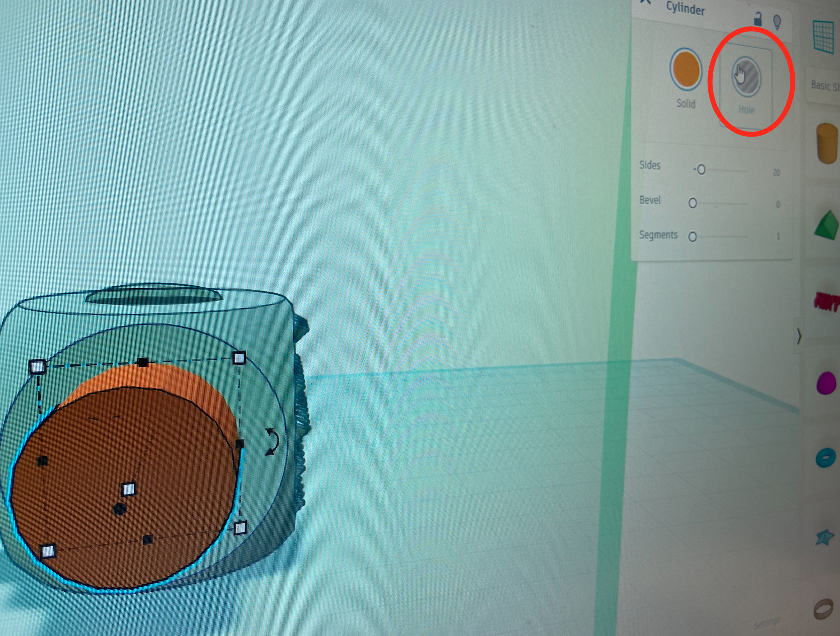Click the top-left white corner resize handle
Image resolution: width=840 pixels, height=636 pixels.
tap(38, 367)
